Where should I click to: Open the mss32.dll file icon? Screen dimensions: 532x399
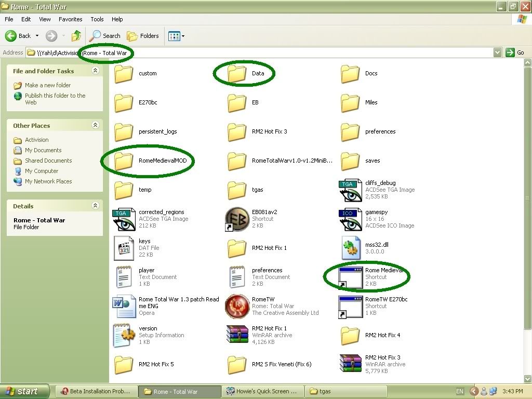pyautogui.click(x=351, y=248)
